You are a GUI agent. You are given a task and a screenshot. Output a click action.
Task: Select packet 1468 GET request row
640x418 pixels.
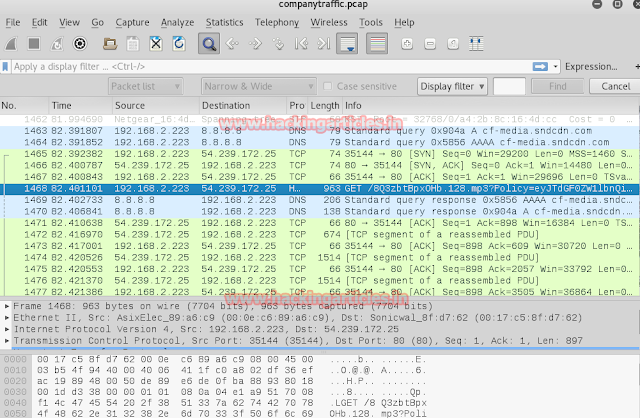coord(320,189)
